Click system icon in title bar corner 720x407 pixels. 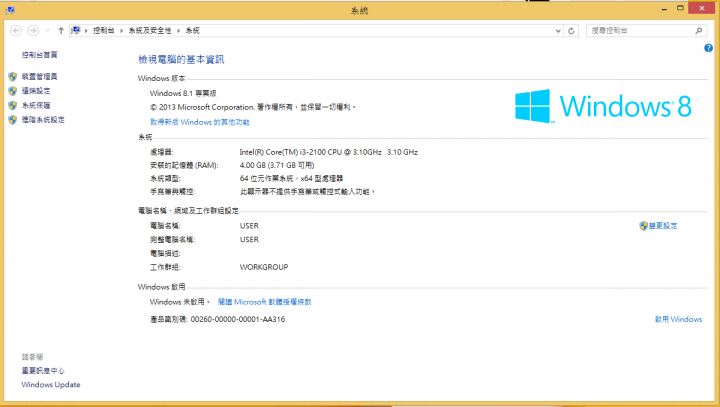tap(10, 10)
